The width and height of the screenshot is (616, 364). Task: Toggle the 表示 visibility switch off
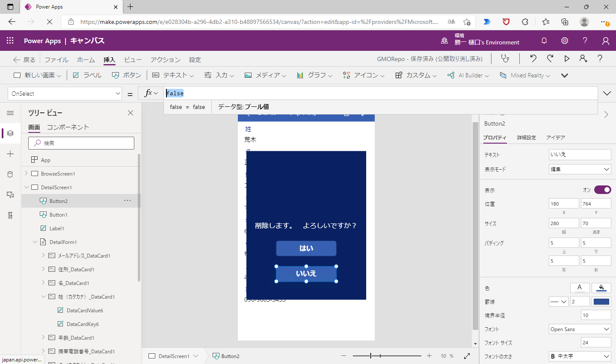pyautogui.click(x=602, y=190)
